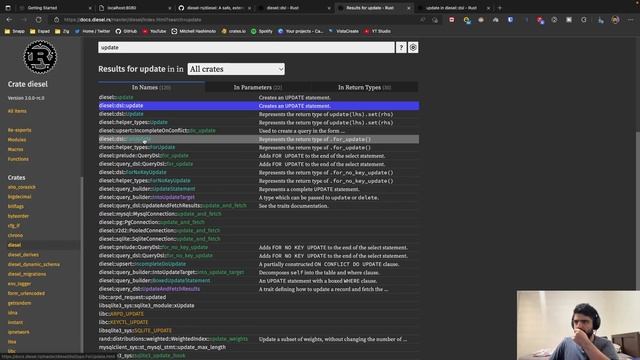Open rustdoc settings gear button

point(413,48)
